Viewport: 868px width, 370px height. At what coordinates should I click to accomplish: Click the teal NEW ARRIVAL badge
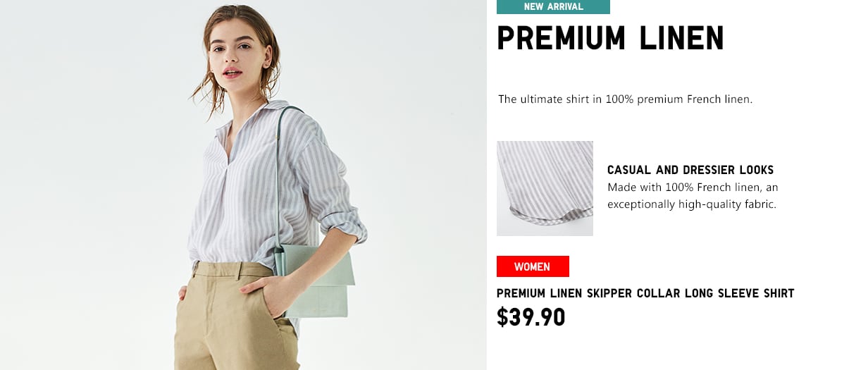pos(553,7)
